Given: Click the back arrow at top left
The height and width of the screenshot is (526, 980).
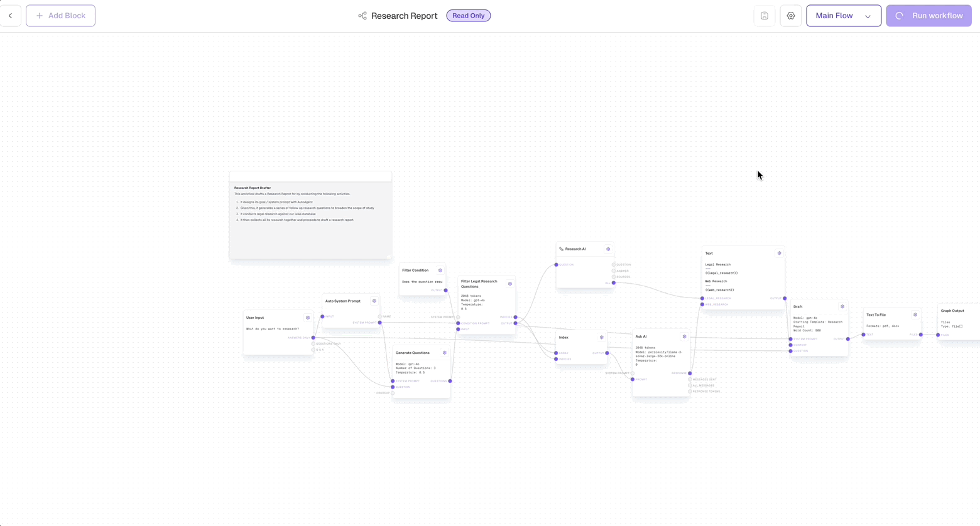Looking at the screenshot, I should pyautogui.click(x=11, y=15).
